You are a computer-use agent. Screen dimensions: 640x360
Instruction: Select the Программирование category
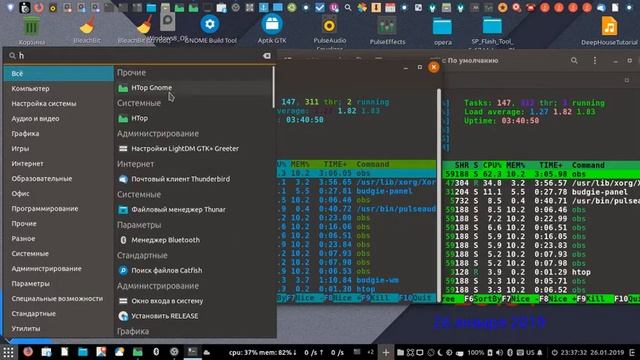click(59, 209)
